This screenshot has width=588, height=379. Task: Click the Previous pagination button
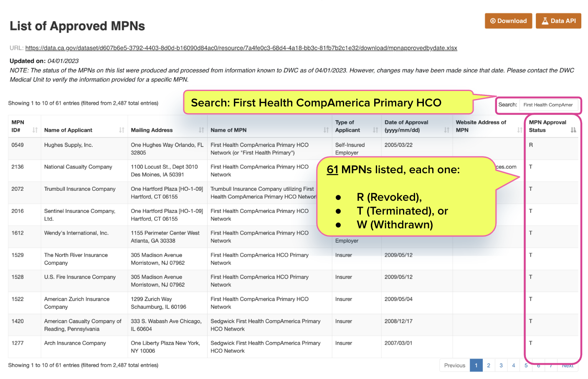455,365
